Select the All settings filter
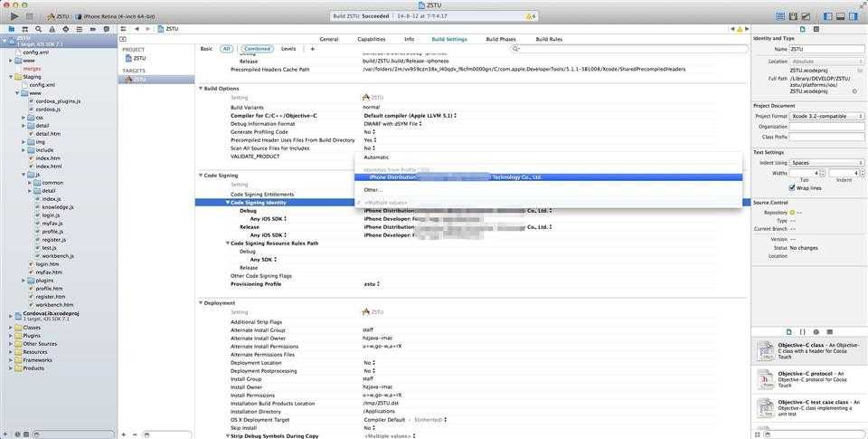 226,49
